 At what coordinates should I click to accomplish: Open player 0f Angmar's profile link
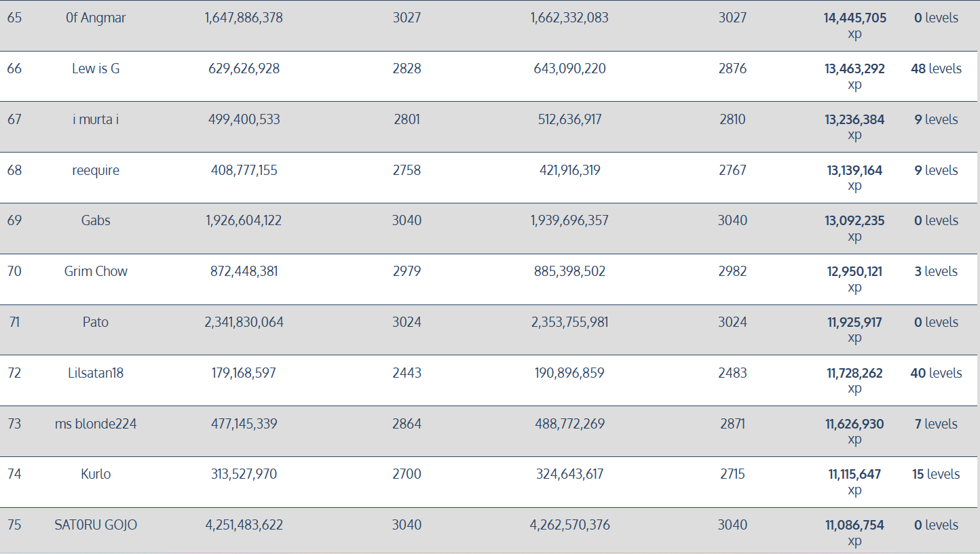tap(96, 18)
